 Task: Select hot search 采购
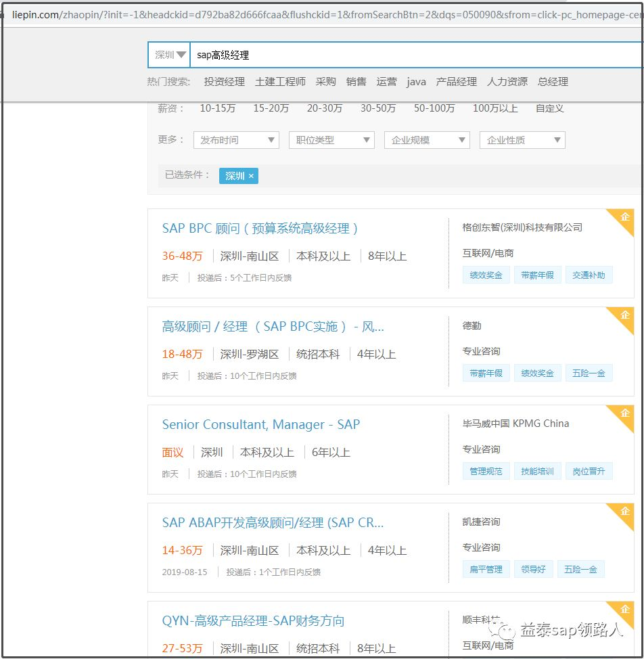click(325, 82)
